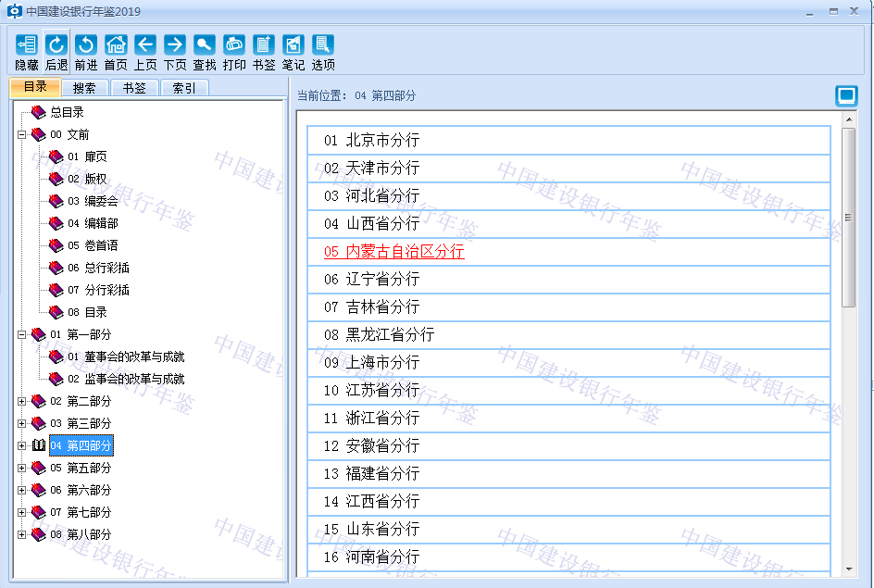Open the 13 福建省分行 entry
The width and height of the screenshot is (874, 588).
[568, 474]
